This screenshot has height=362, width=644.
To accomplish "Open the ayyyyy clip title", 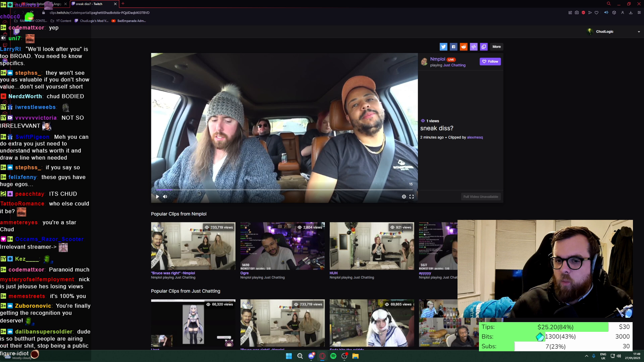I will (425, 273).
